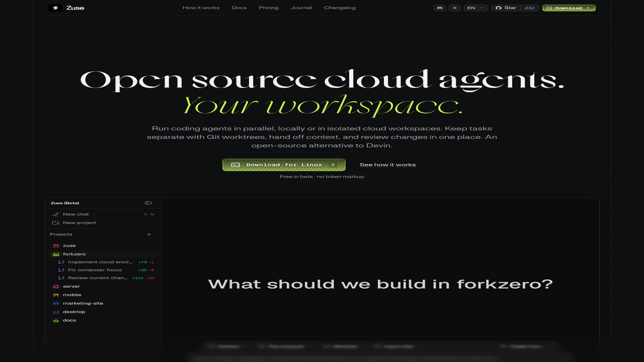Go to Docs in the top navigation
The width and height of the screenshot is (644, 362).
239,8
